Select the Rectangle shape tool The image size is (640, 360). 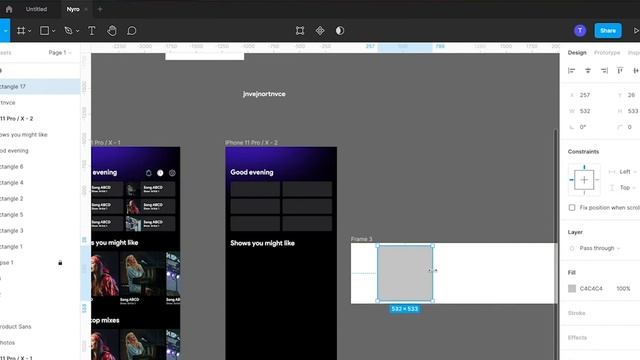point(44,31)
